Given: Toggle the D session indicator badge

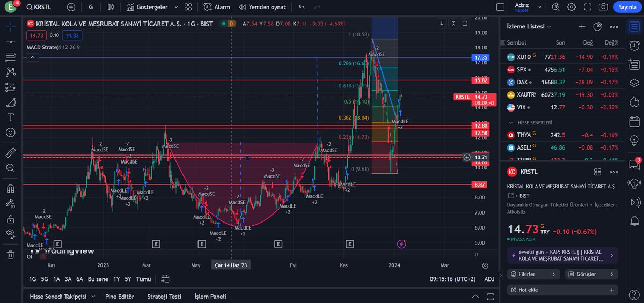Looking at the screenshot, I should point(232,24).
